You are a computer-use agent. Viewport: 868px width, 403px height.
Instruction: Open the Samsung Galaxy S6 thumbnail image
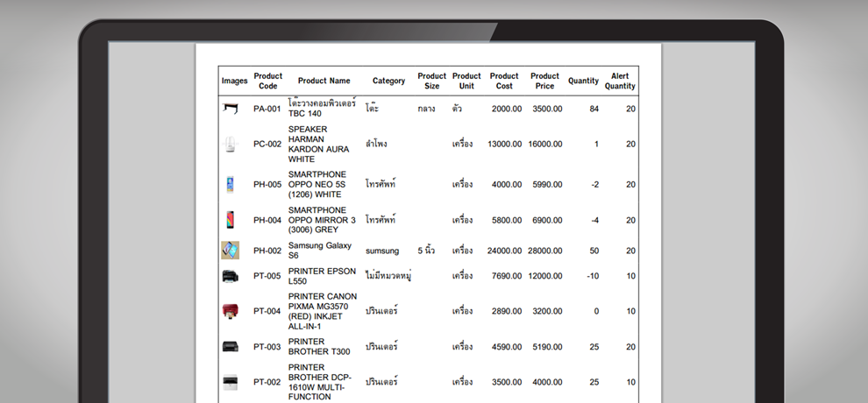[x=231, y=251]
